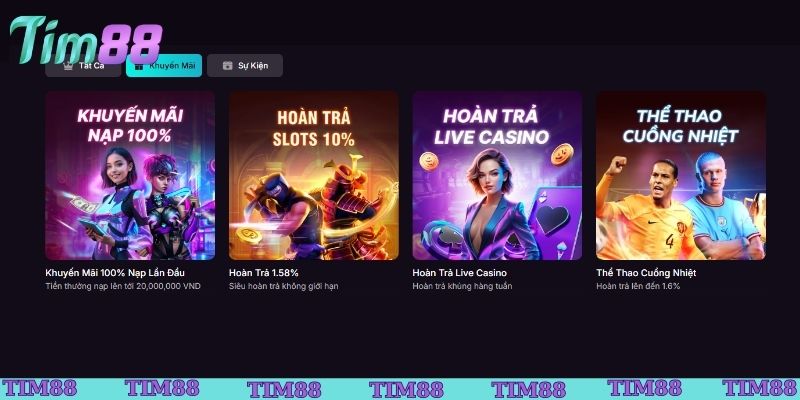Select the Tất Cả tab
This screenshot has width=800, height=400.
tap(83, 65)
